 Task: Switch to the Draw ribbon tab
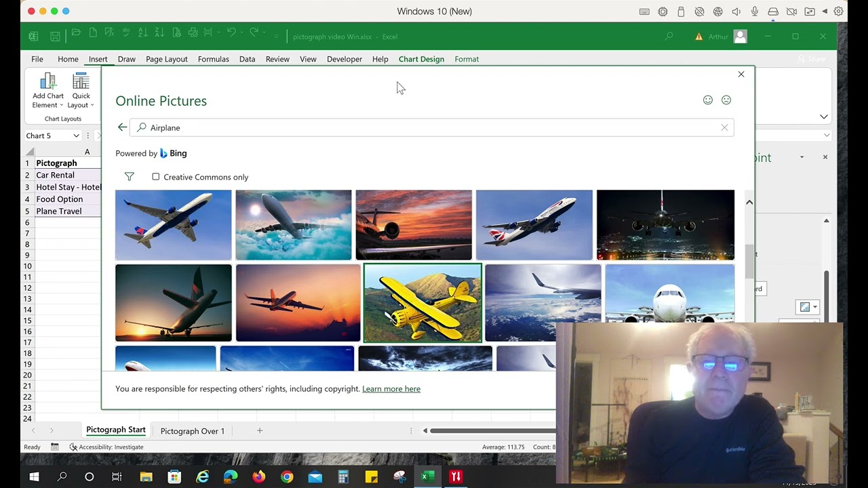(127, 59)
